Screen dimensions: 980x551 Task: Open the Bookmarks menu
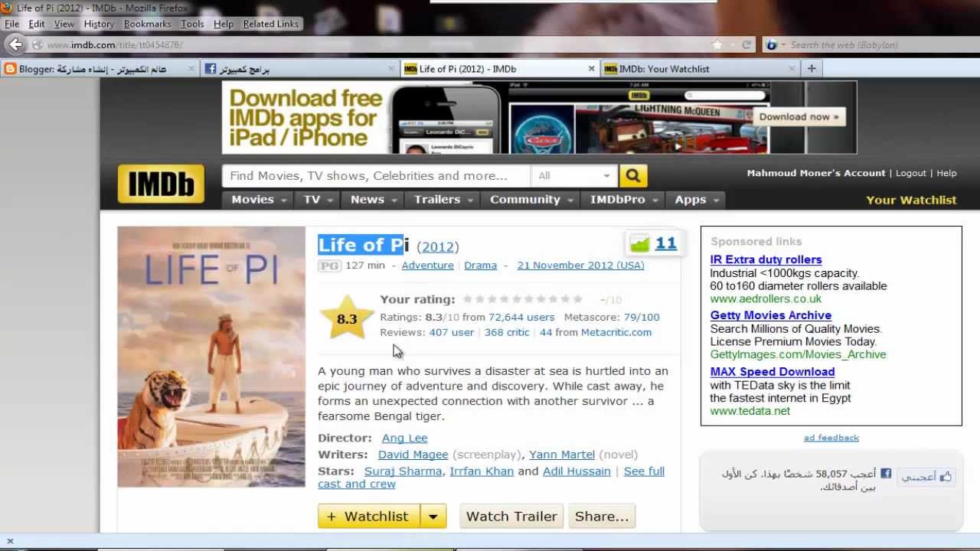coord(148,24)
